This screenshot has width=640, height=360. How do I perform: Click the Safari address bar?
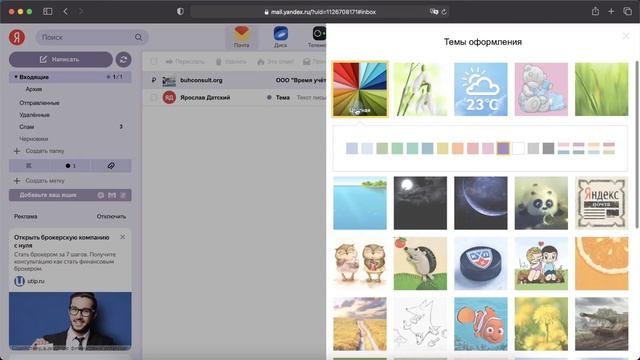pos(320,12)
